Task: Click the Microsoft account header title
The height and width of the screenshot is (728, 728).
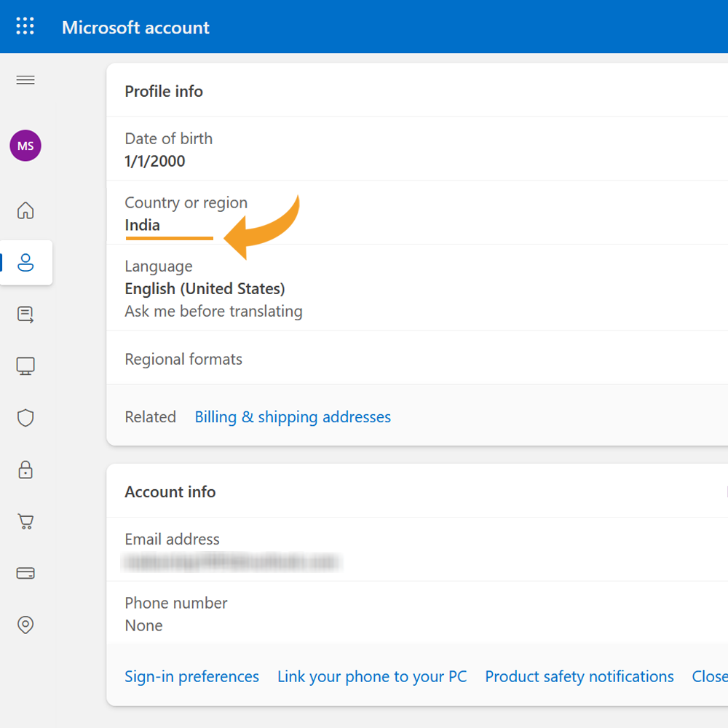Action: pyautogui.click(x=135, y=28)
